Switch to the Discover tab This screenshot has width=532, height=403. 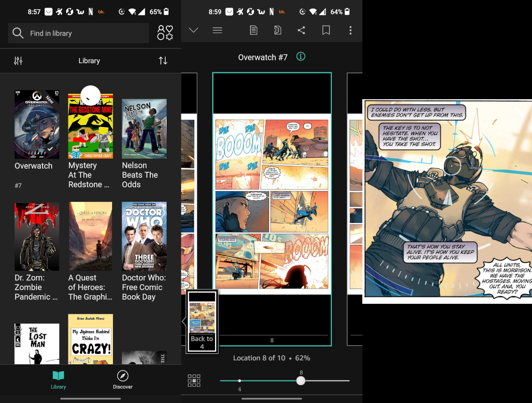click(x=123, y=380)
